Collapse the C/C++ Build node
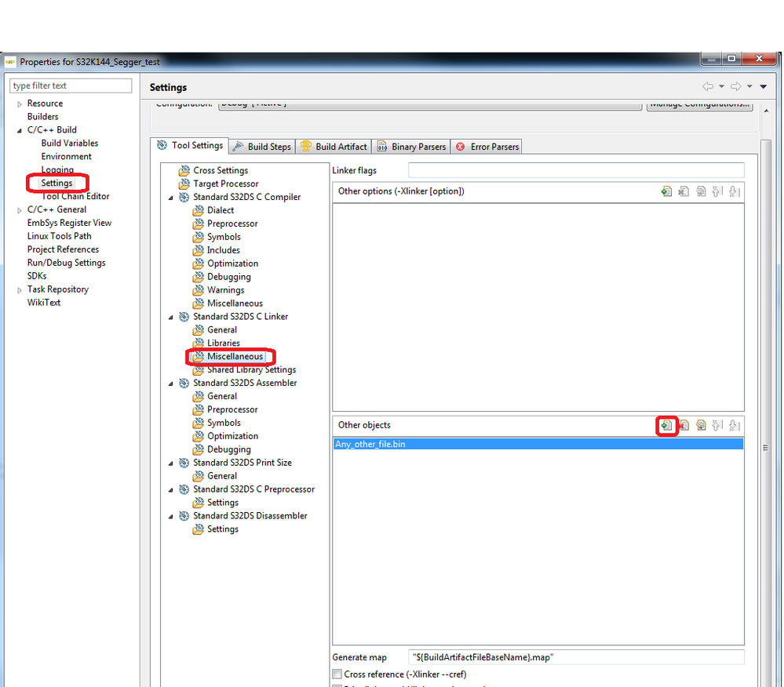This screenshot has height=687, width=784. pyautogui.click(x=20, y=130)
